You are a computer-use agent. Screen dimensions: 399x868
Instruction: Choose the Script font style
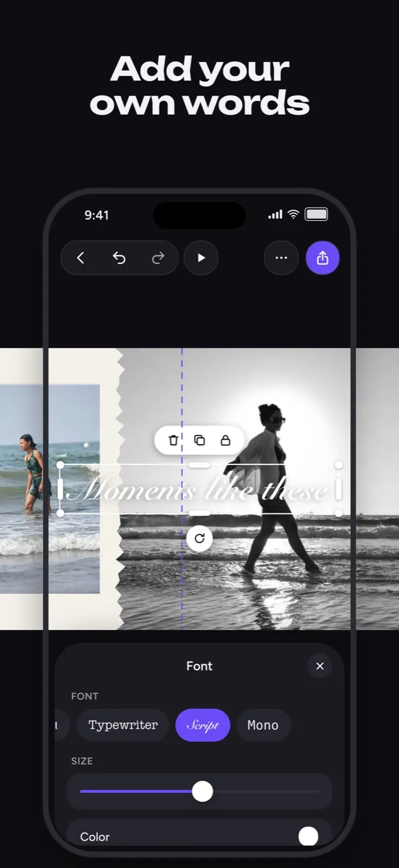203,725
